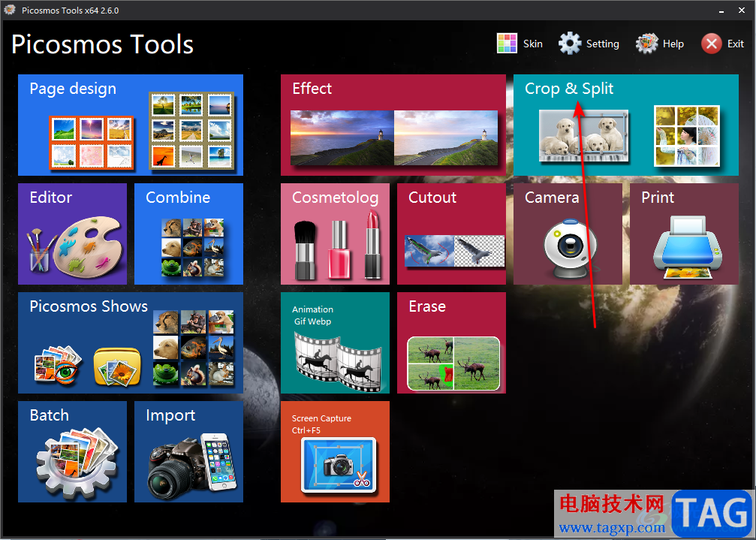The width and height of the screenshot is (756, 540).
Task: Launch the Editor palette icon
Action: pos(75,248)
